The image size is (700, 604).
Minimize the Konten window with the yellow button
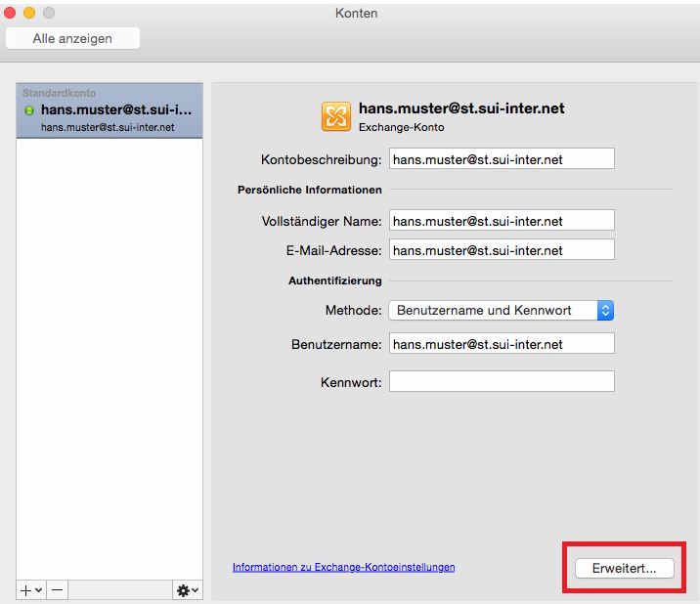click(x=29, y=13)
